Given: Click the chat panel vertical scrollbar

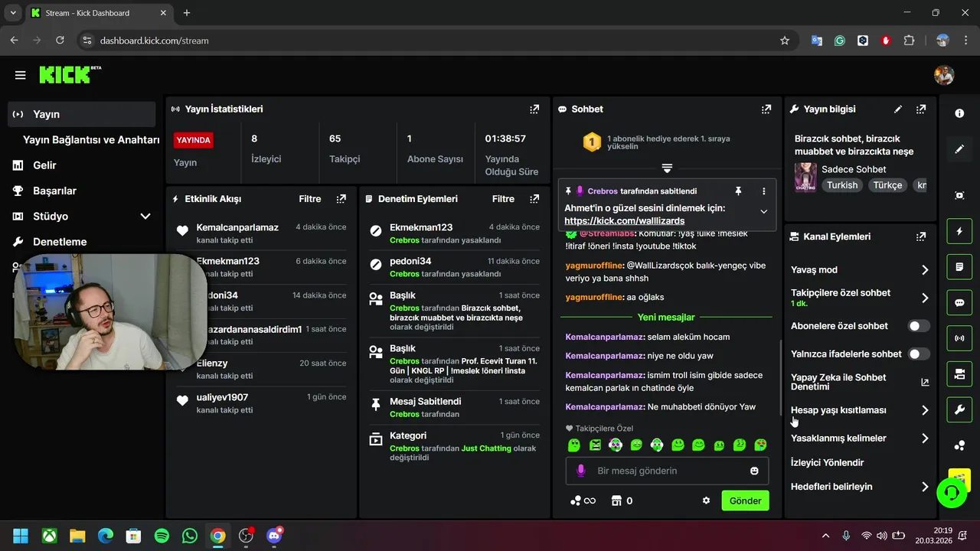Looking at the screenshot, I should 780,379.
